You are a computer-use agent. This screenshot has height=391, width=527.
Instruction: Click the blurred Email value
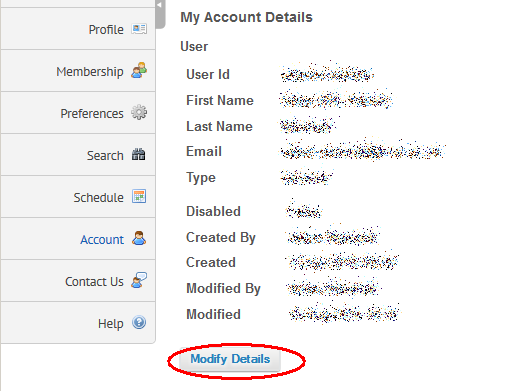coord(363,151)
